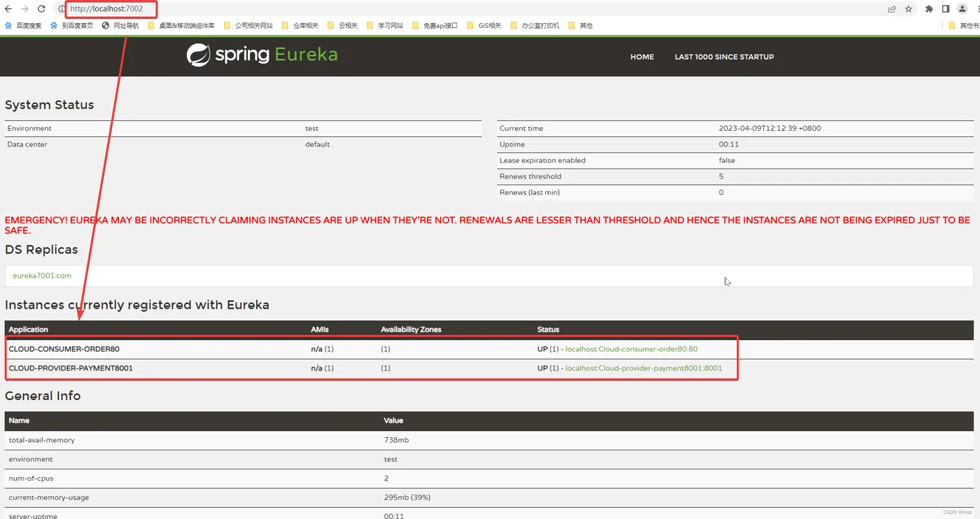This screenshot has height=519, width=980.
Task: Go to HOME in Eureka navigation
Action: pyautogui.click(x=642, y=57)
